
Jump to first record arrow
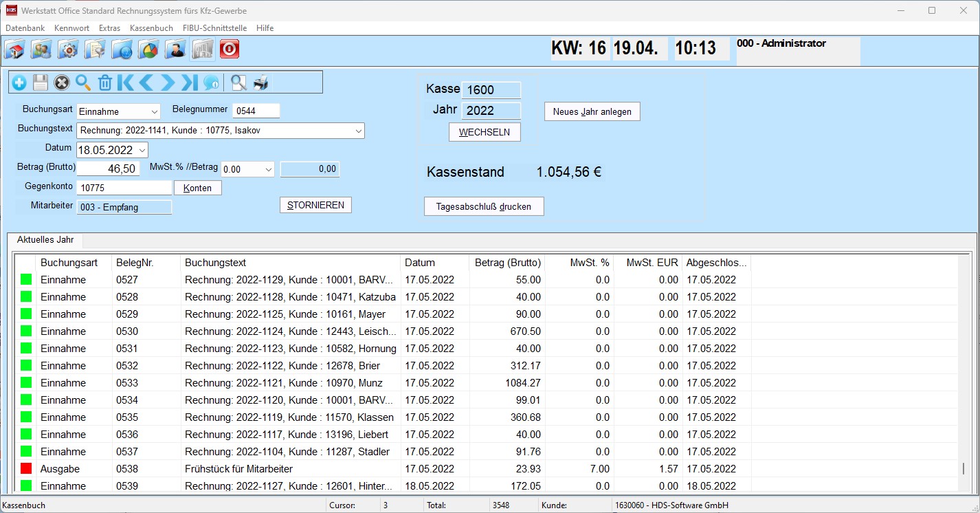[x=126, y=83]
